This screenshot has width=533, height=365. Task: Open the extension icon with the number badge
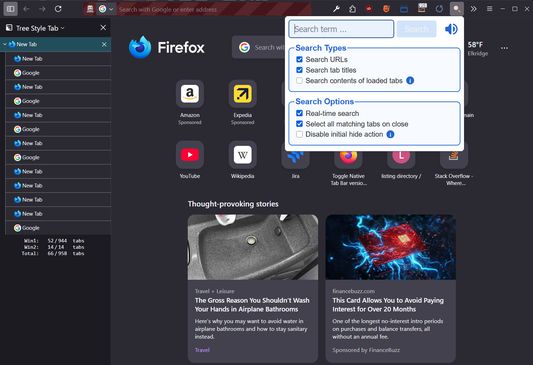422,8
